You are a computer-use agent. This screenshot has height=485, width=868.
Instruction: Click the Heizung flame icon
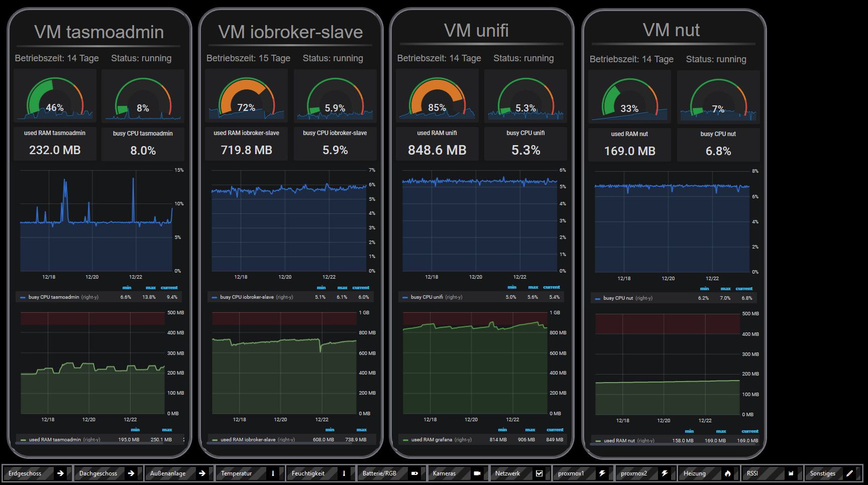tap(727, 473)
